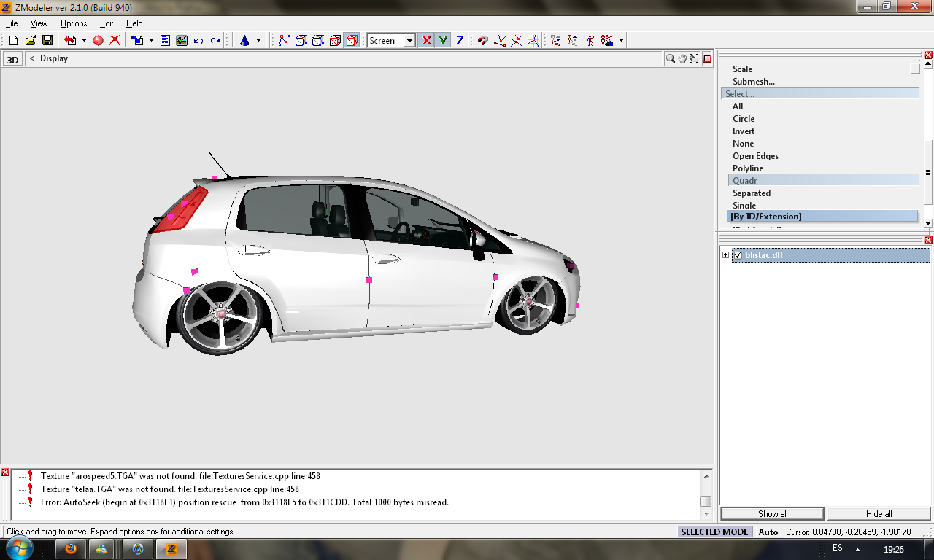934x560 pixels.
Task: Uncheck the blistac.dff visibility checkbox
Action: [738, 255]
